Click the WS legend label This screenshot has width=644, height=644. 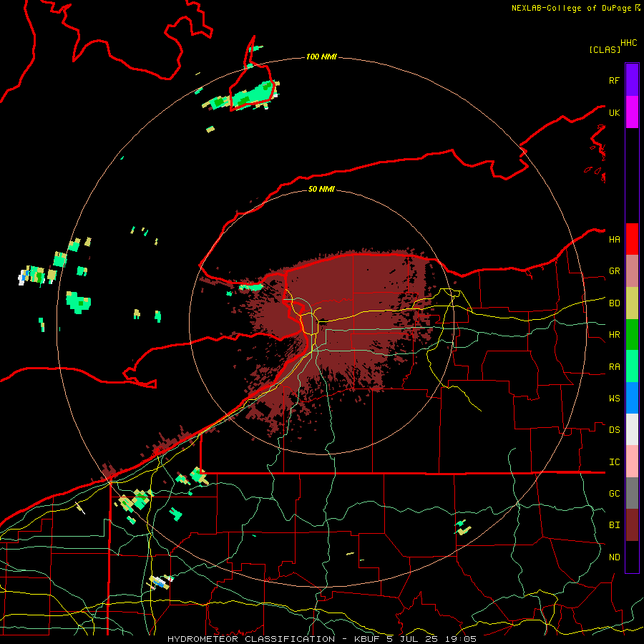614,399
